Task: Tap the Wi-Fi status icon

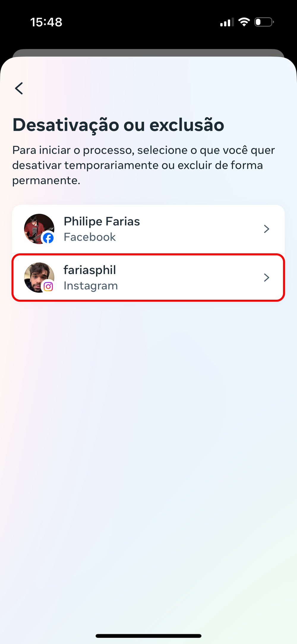Action: 244,22
